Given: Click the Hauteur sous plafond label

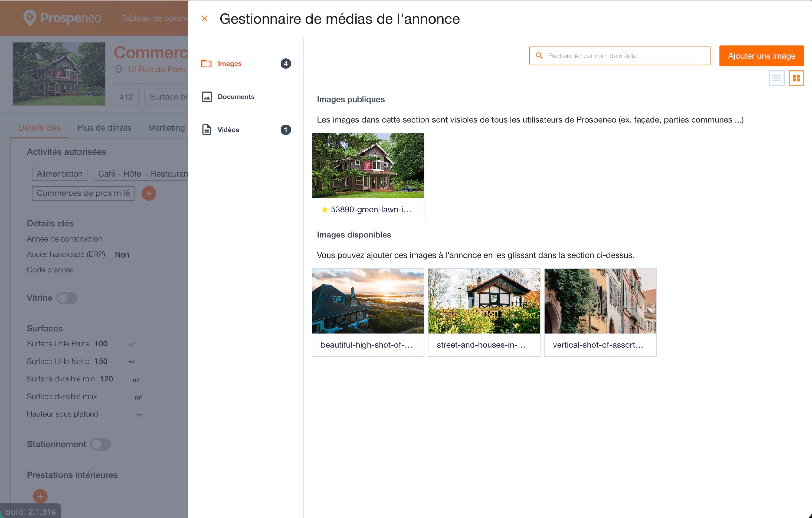Looking at the screenshot, I should tap(63, 414).
